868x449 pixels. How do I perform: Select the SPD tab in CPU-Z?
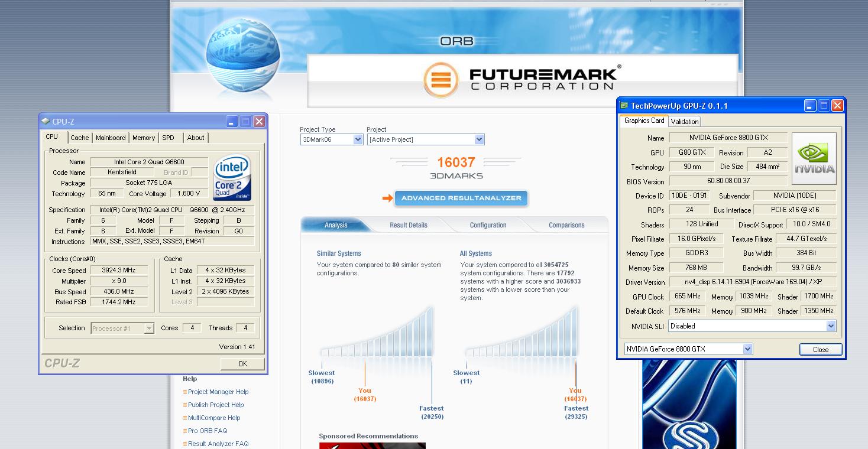[x=169, y=138]
